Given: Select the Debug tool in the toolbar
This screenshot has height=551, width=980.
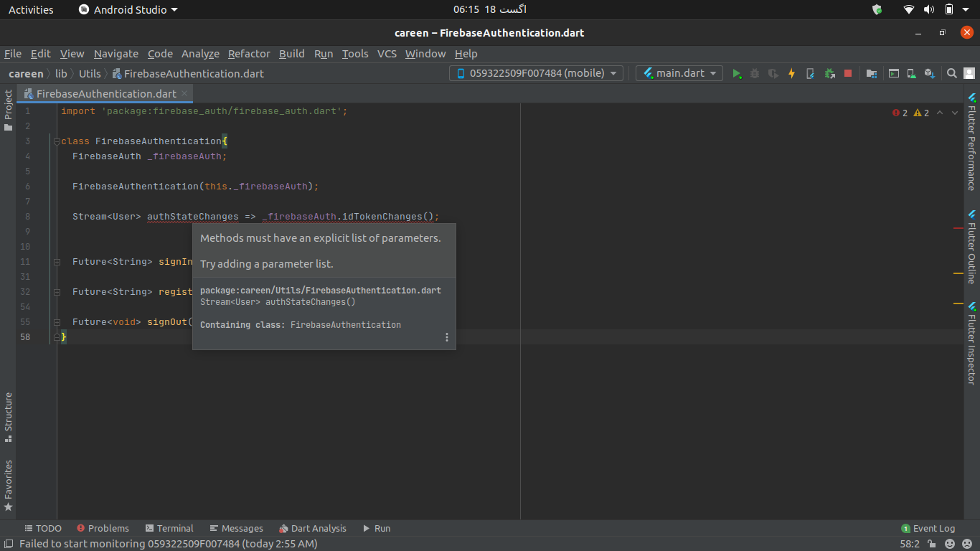Looking at the screenshot, I should tap(754, 73).
